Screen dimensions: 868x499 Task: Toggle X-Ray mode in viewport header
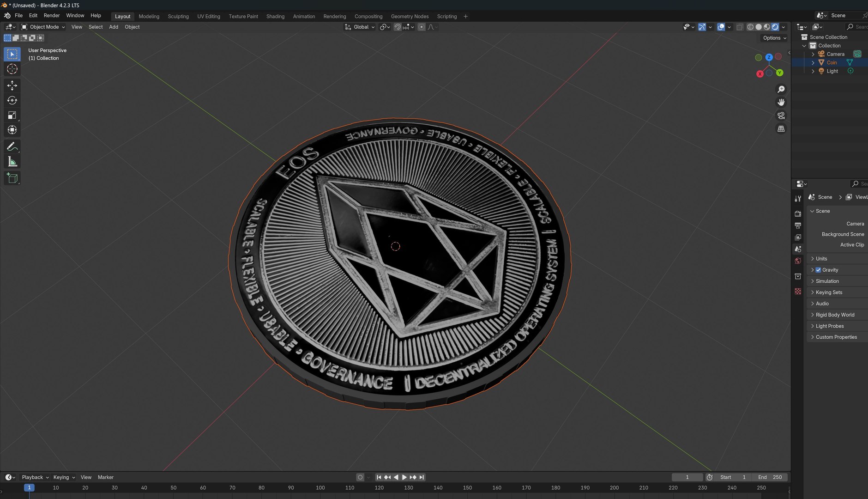click(740, 27)
